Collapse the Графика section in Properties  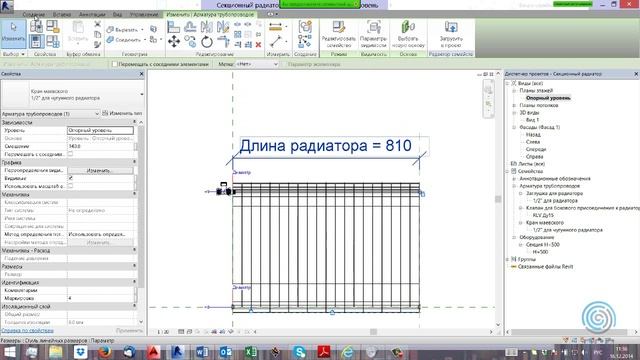(x=134, y=162)
